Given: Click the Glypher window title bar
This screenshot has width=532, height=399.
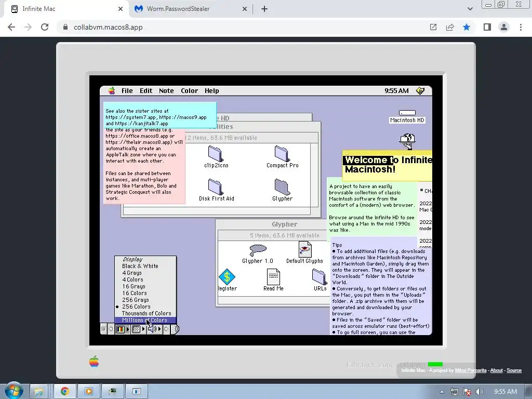Looking at the screenshot, I should point(273,224).
